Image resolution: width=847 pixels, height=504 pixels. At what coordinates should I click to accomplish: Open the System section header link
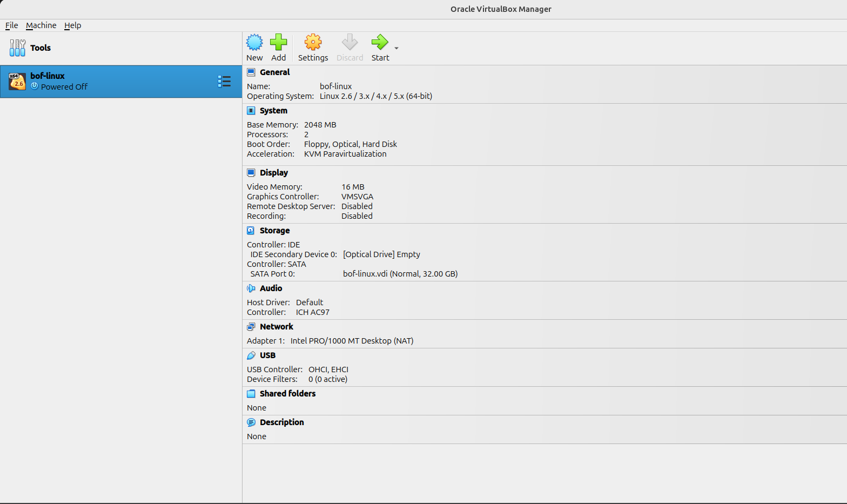(x=273, y=111)
